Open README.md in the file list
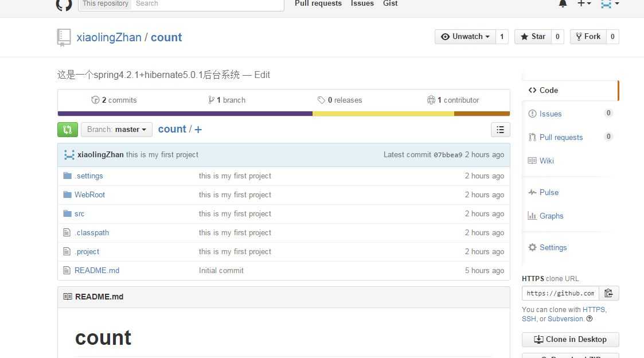 point(97,270)
